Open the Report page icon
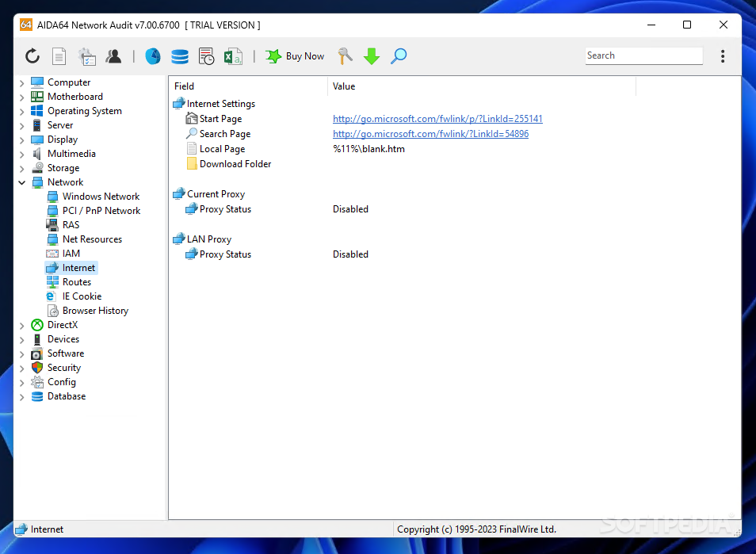The width and height of the screenshot is (756, 554). 59,56
